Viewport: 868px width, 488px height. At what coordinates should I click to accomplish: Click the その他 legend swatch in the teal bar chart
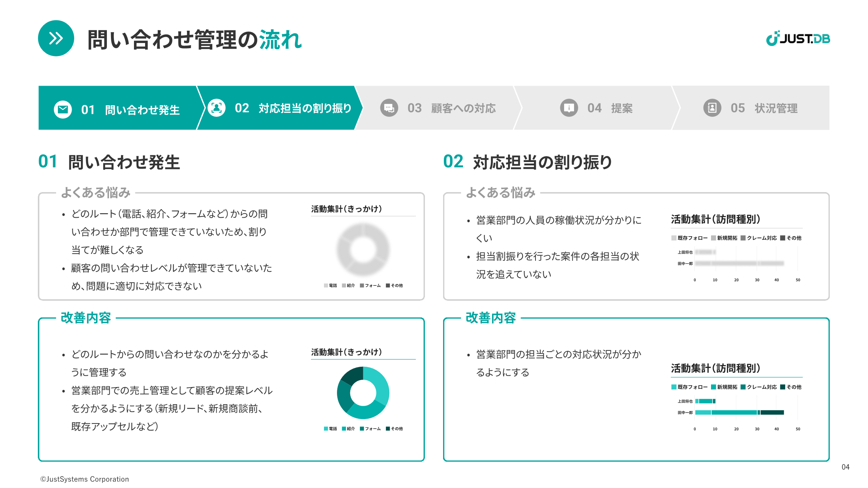[783, 387]
